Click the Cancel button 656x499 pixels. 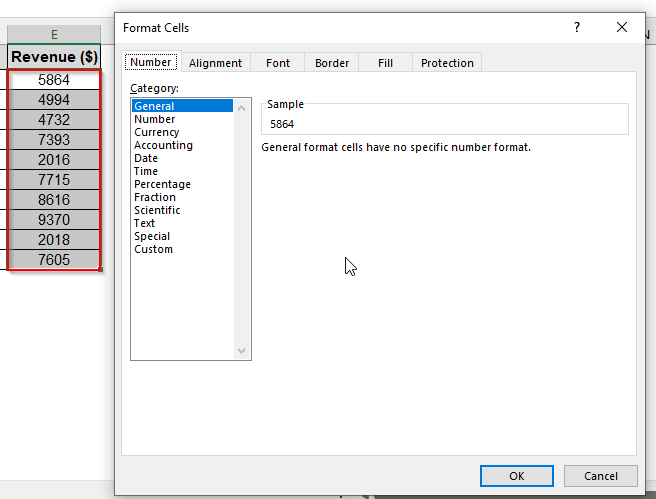tap(600, 476)
